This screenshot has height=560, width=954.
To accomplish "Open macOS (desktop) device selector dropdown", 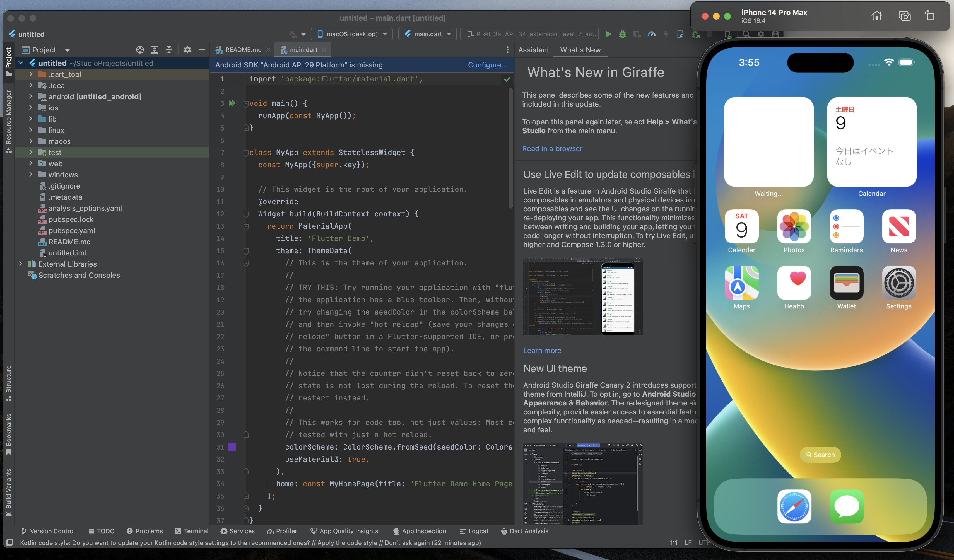I will click(x=353, y=34).
